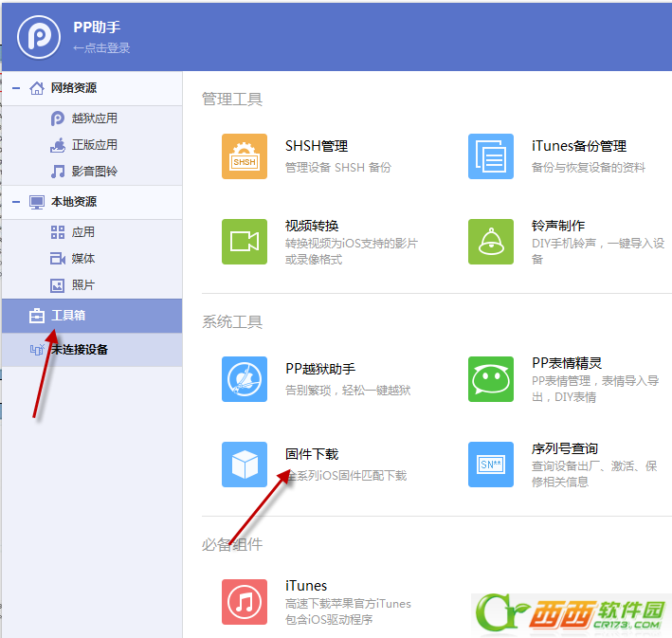The image size is (672, 638).
Task: Click the PP表情精灵 title
Action: pos(567,363)
